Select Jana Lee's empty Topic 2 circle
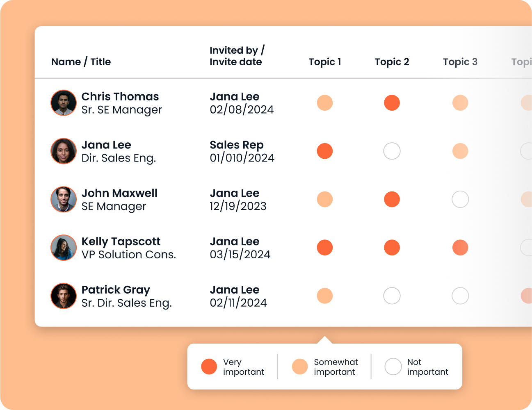This screenshot has width=532, height=410. point(392,151)
